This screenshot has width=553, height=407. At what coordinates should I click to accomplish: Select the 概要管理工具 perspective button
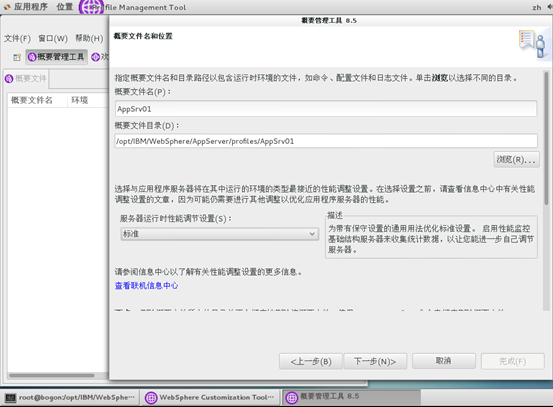point(56,57)
